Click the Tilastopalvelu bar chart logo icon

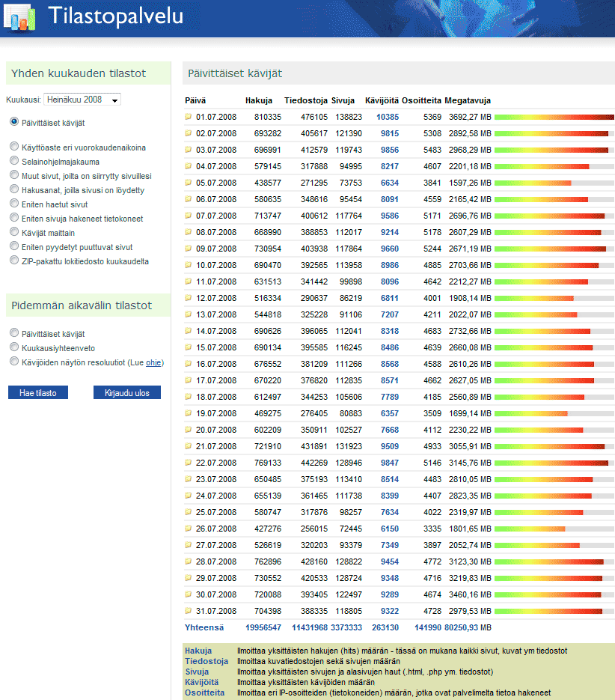point(19,18)
